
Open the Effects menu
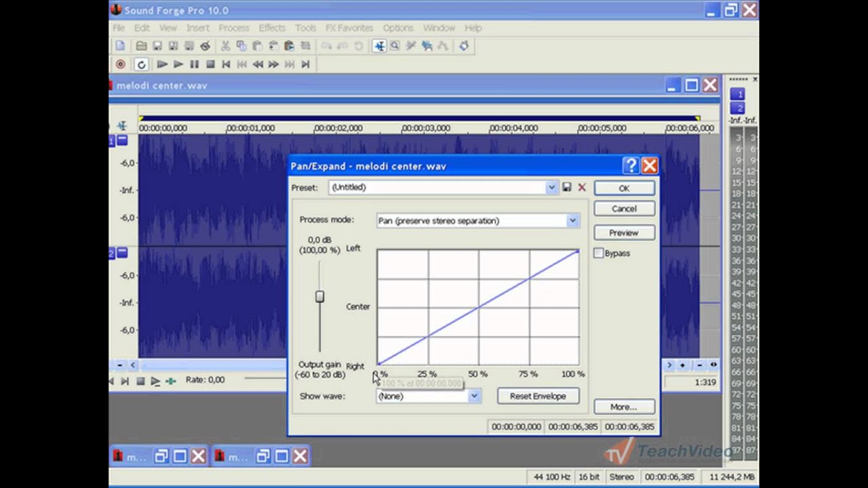tap(272, 28)
